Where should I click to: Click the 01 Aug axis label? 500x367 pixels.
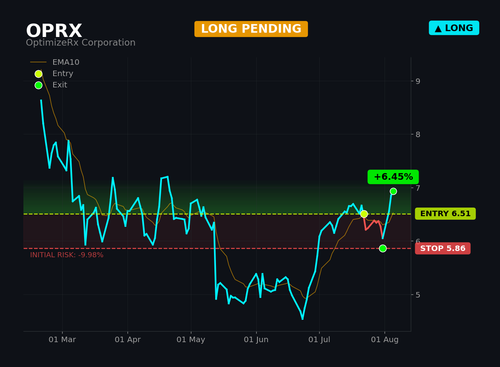[385, 340]
